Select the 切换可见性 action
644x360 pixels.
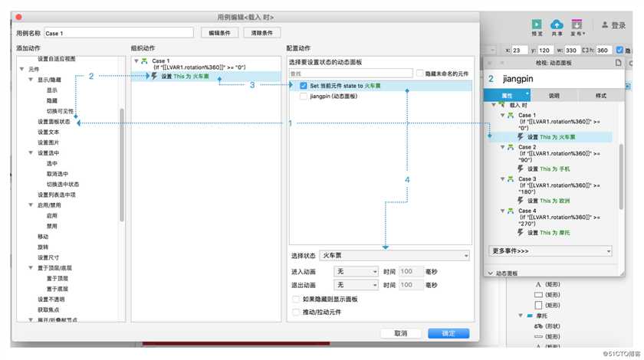tap(60, 111)
